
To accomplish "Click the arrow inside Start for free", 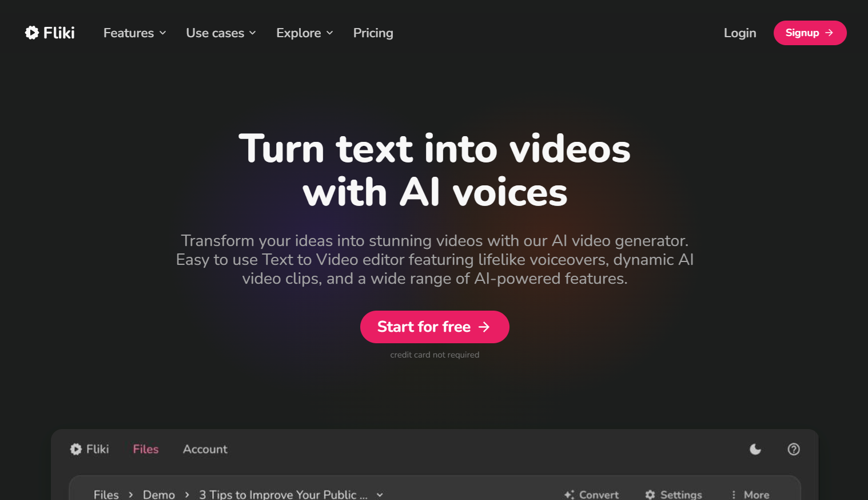I will tap(484, 327).
